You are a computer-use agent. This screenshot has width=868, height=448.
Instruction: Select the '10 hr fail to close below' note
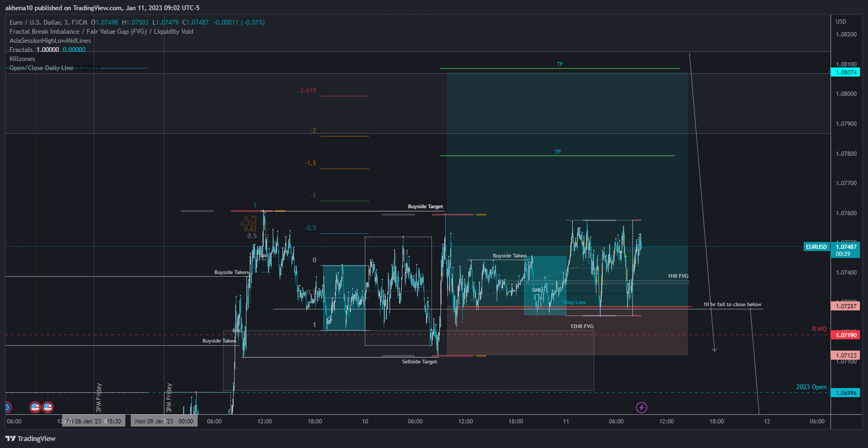click(x=732, y=305)
